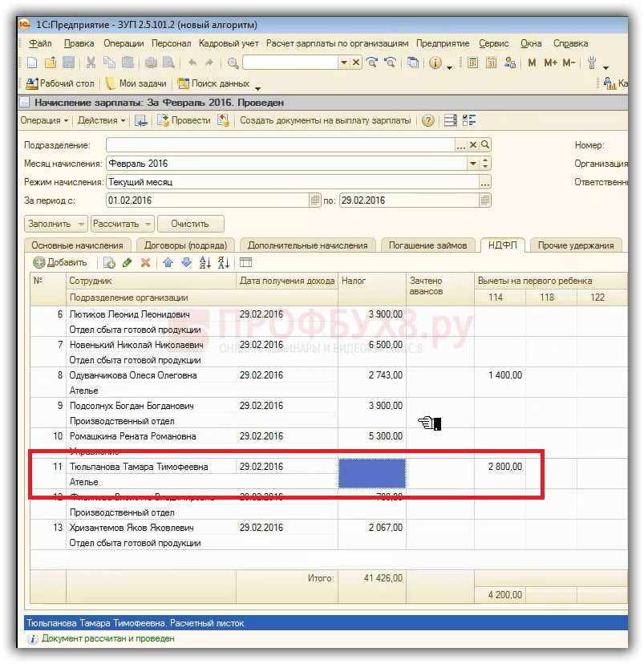
Task: Click the New document icon
Action: pyautogui.click(x=32, y=63)
